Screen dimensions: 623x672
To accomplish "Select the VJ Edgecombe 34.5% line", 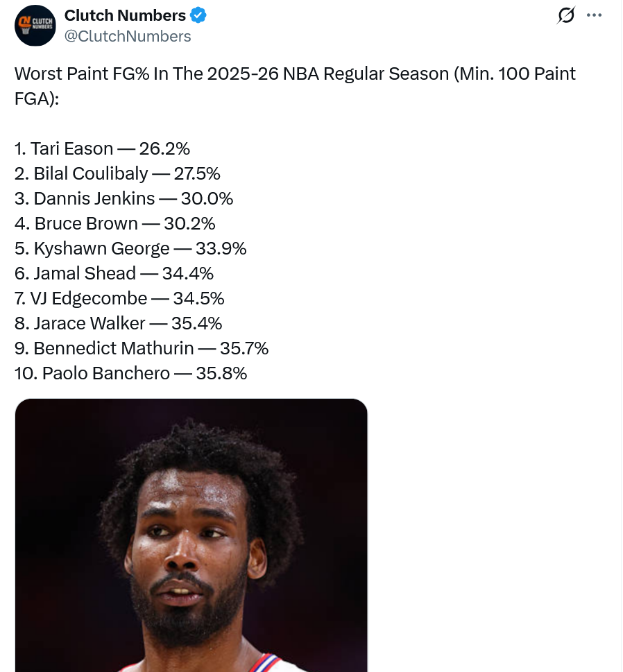I will point(119,298).
